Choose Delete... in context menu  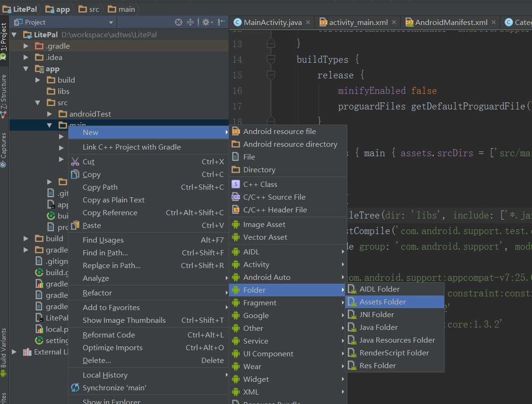[149, 360]
